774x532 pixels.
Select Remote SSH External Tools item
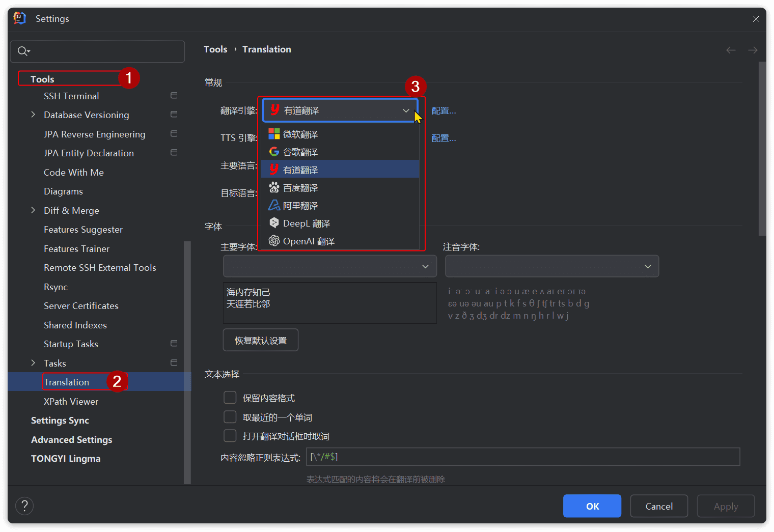[x=100, y=268]
